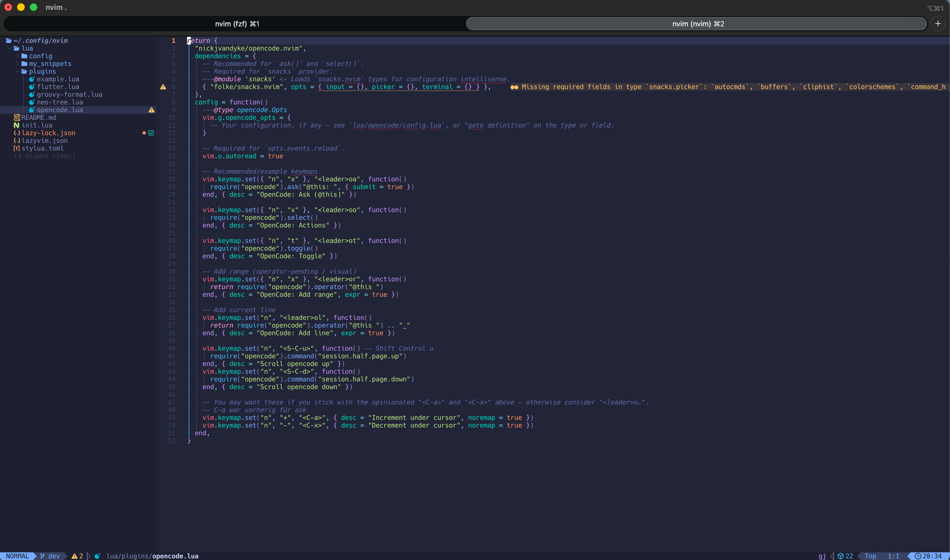This screenshot has height=560, width=950.
Task: Click the README.md markdown file icon
Action: pos(17,118)
